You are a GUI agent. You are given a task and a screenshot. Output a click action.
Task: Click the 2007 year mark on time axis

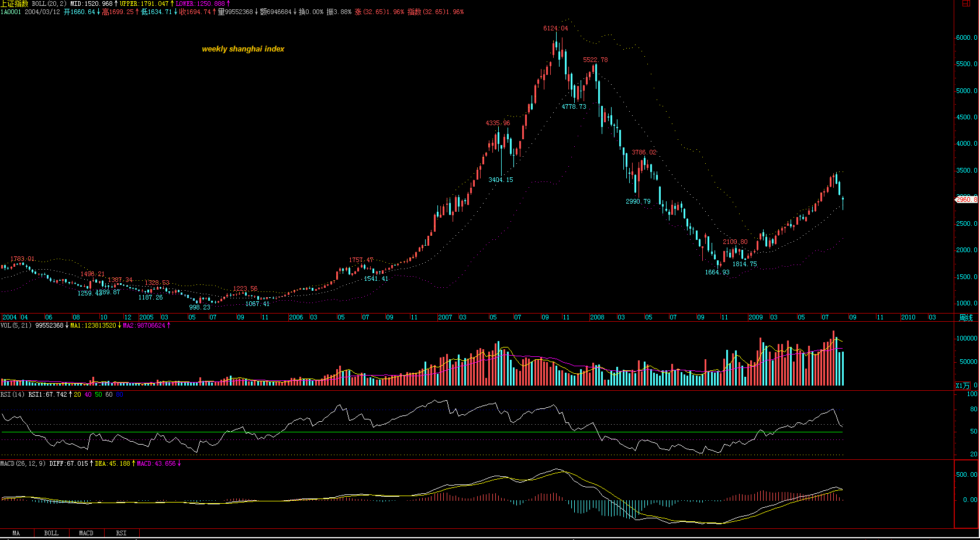445,317
